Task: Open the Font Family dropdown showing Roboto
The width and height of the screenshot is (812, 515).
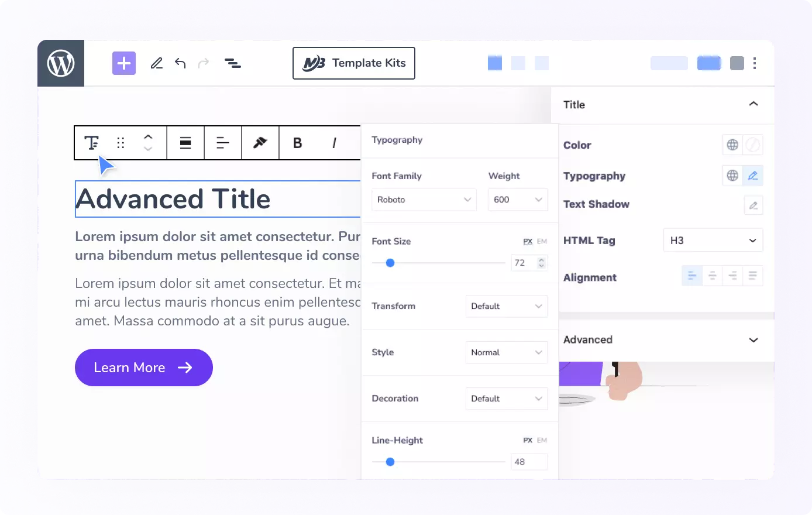Action: pos(424,200)
